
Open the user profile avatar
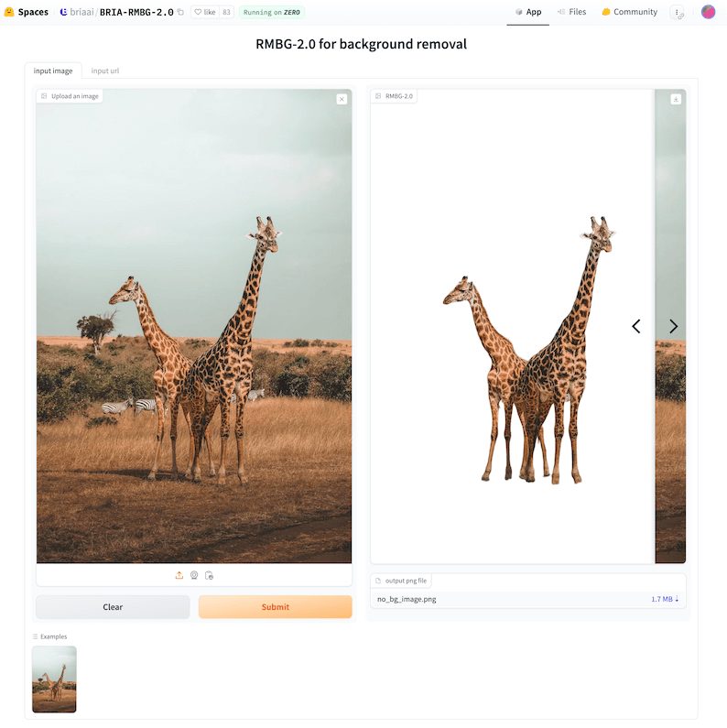[708, 12]
